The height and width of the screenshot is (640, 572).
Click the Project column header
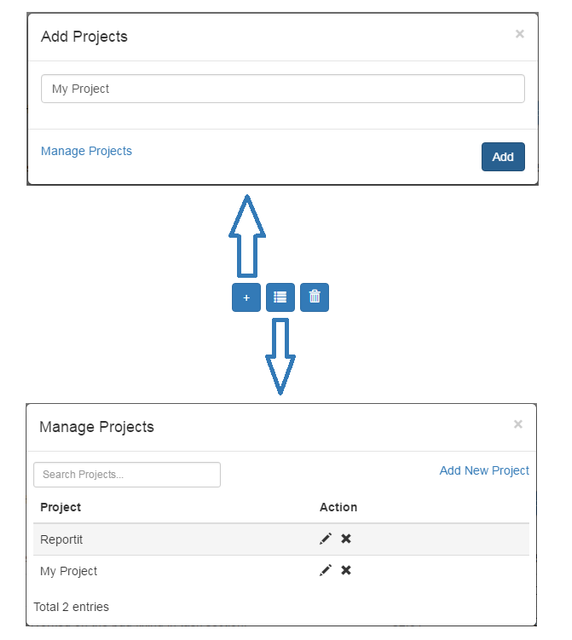click(x=60, y=507)
